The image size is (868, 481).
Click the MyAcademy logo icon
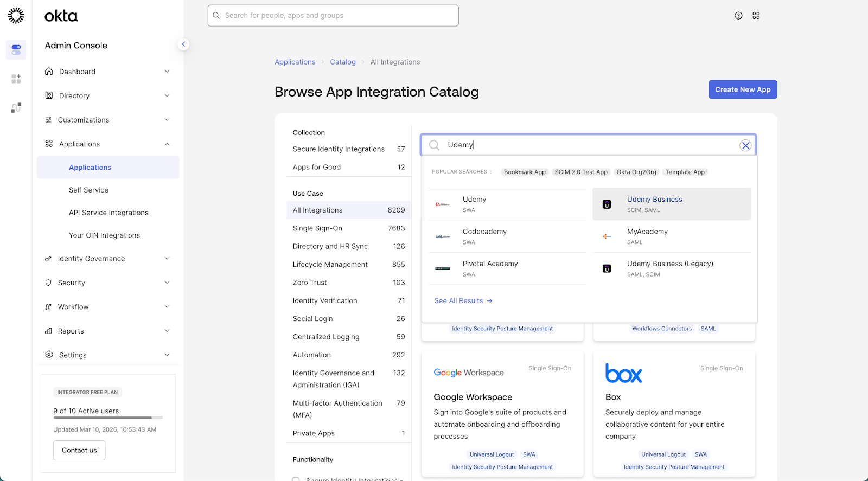click(x=607, y=236)
